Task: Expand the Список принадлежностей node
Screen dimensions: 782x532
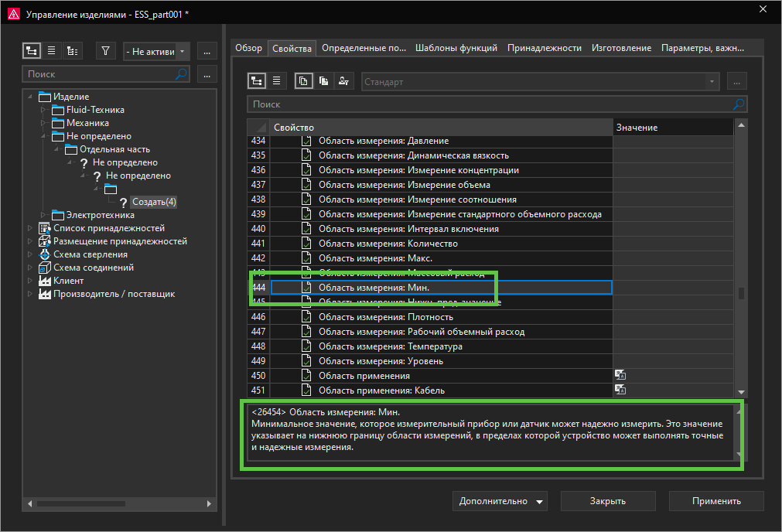Action: click(x=30, y=228)
